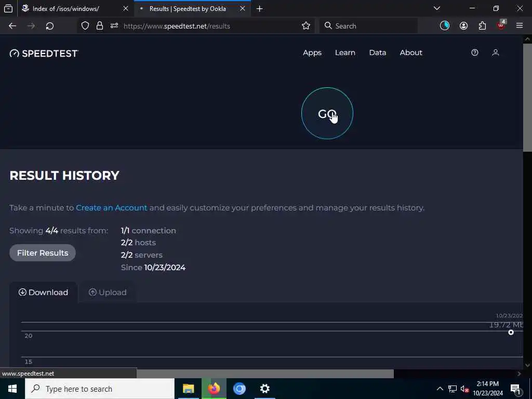The image size is (532, 399).
Task: Click the vertical page scrollbar thumb
Action: pyautogui.click(x=527, y=97)
